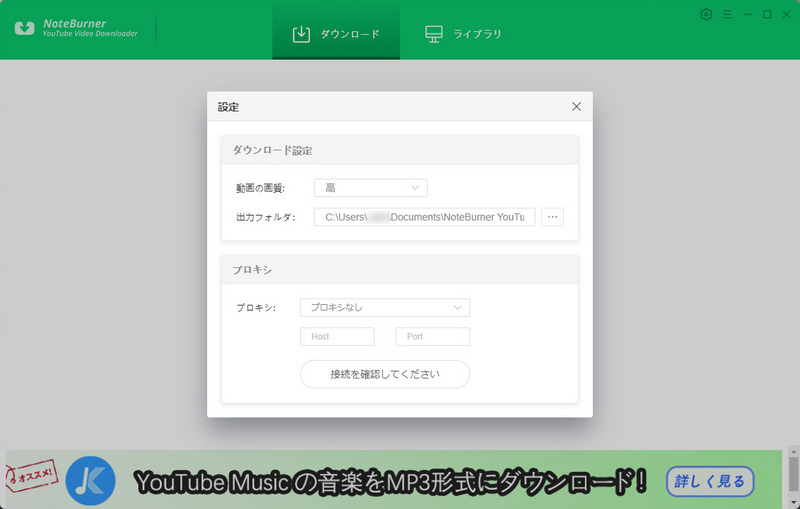Click the 接続を確認してください button

pos(385,374)
